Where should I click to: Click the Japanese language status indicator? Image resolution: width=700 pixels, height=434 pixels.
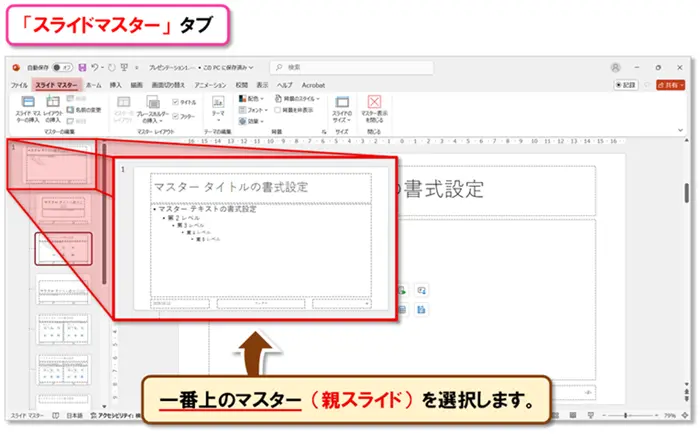(x=75, y=415)
